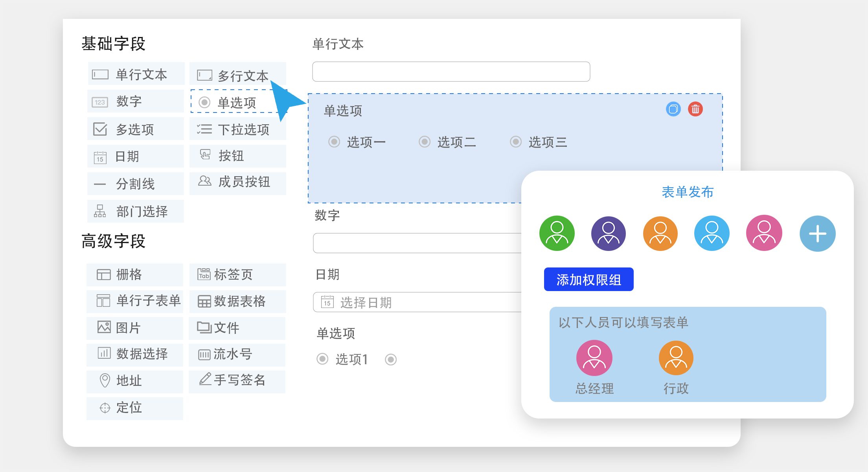Viewport: 868px width, 472px height.
Task: Select the 成员按钮 field type
Action: pyautogui.click(x=237, y=182)
